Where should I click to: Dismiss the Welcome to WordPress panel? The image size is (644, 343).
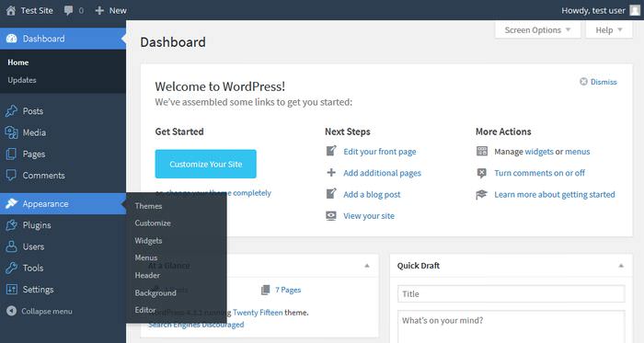(598, 82)
